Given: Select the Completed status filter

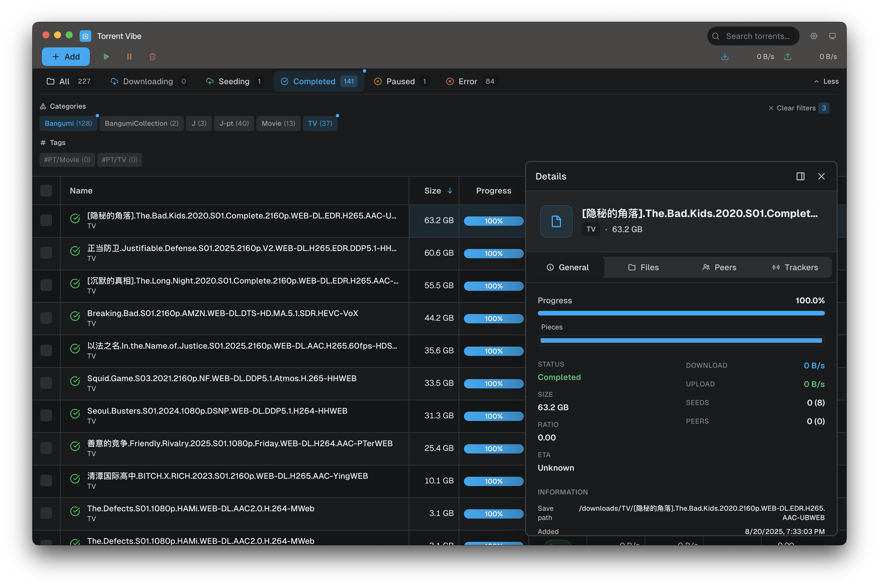Looking at the screenshot, I should (x=319, y=81).
